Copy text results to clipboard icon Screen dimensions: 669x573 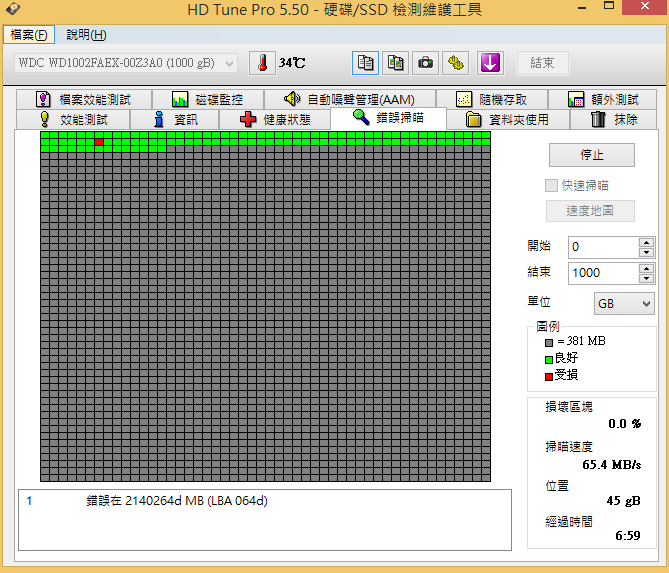pyautogui.click(x=365, y=63)
